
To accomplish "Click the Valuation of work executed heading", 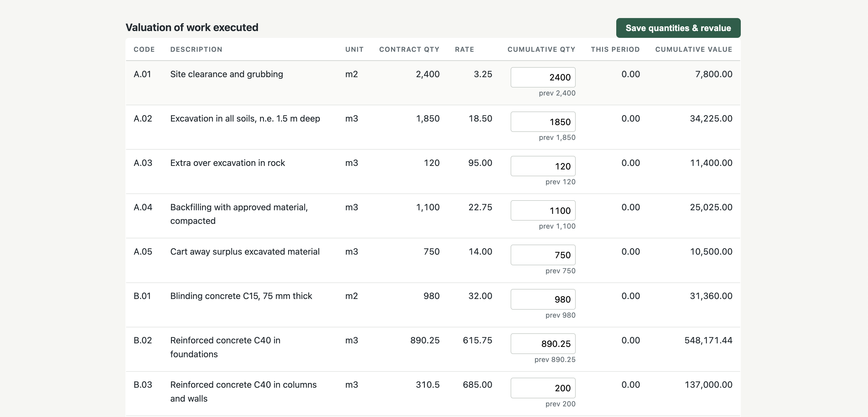I will (x=192, y=27).
